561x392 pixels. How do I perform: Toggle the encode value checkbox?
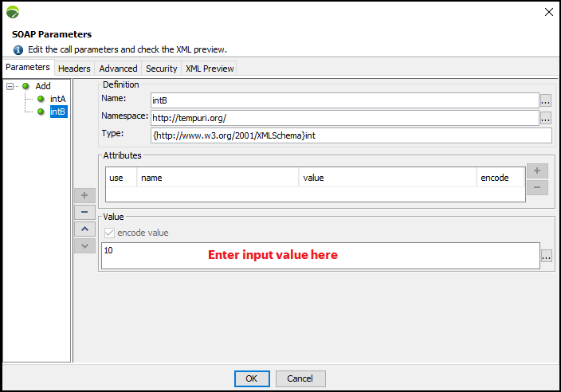(109, 233)
